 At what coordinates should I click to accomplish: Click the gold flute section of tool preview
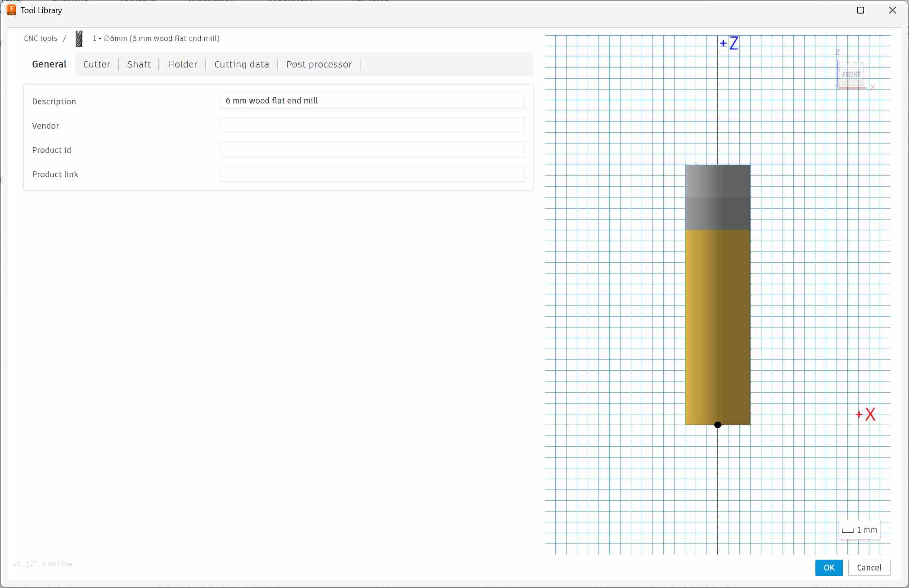717,326
